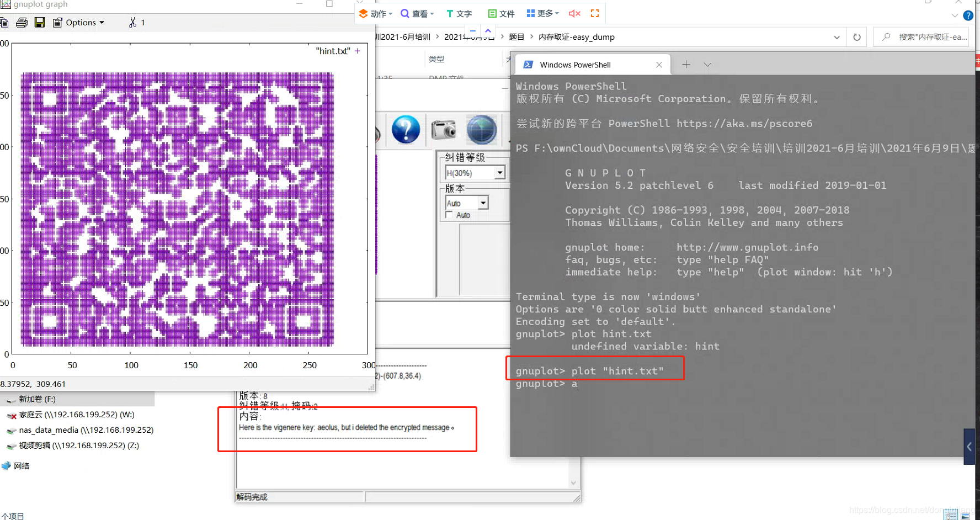This screenshot has width=980, height=520.
Task: Click the "hint.txt" legend key in plot
Action: [x=338, y=51]
